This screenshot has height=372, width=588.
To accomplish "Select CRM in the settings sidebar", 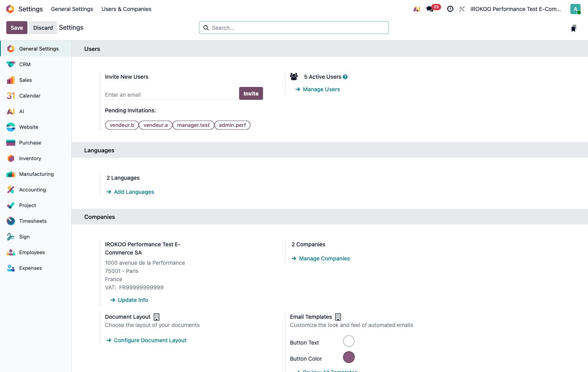I will tap(36, 64).
